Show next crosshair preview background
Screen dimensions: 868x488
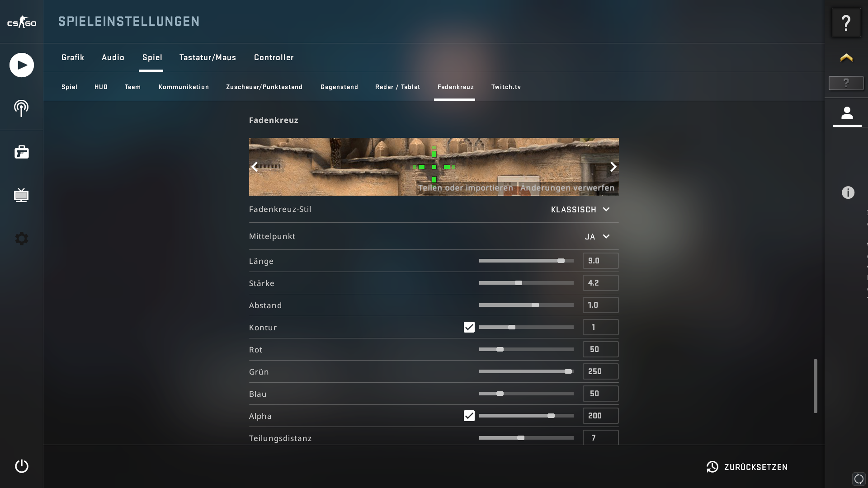pyautogui.click(x=613, y=167)
